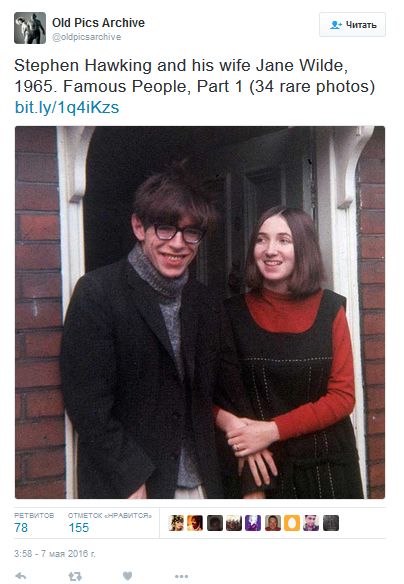Retweet this tweet via retweet icon
Screen dimensions: 404x584
click(x=75, y=576)
